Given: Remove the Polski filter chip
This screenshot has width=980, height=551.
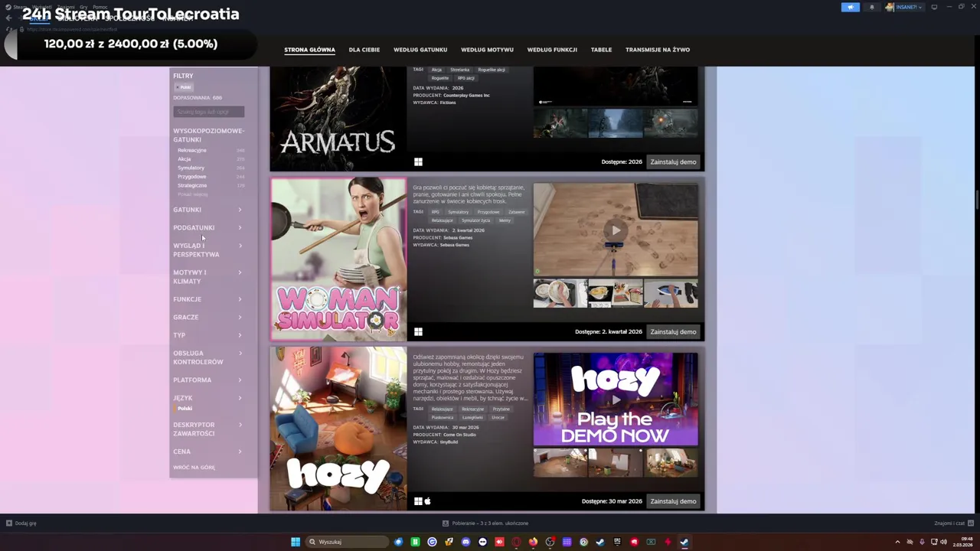Looking at the screenshot, I should [183, 87].
